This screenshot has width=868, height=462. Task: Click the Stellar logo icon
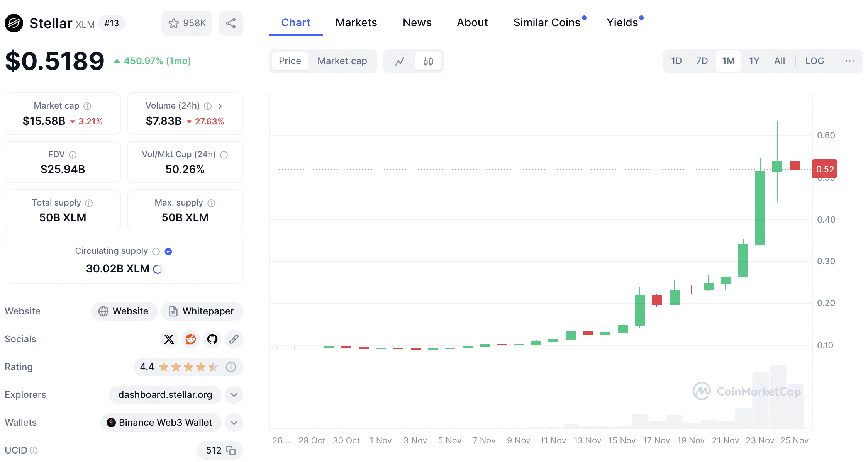(x=14, y=23)
